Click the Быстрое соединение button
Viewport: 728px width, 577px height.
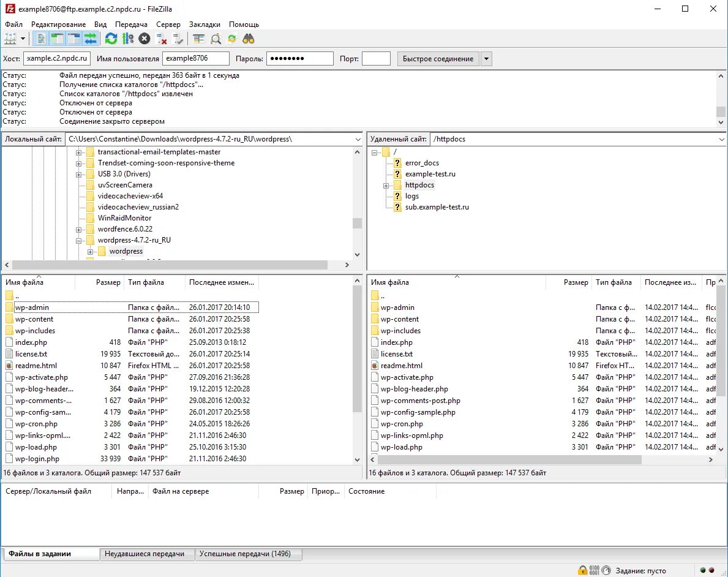(x=438, y=59)
